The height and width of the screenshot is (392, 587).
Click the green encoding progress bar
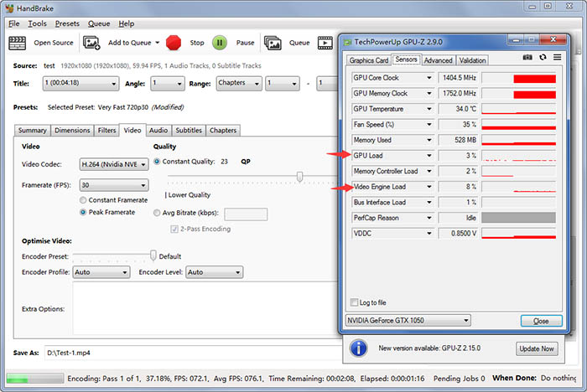click(x=35, y=379)
